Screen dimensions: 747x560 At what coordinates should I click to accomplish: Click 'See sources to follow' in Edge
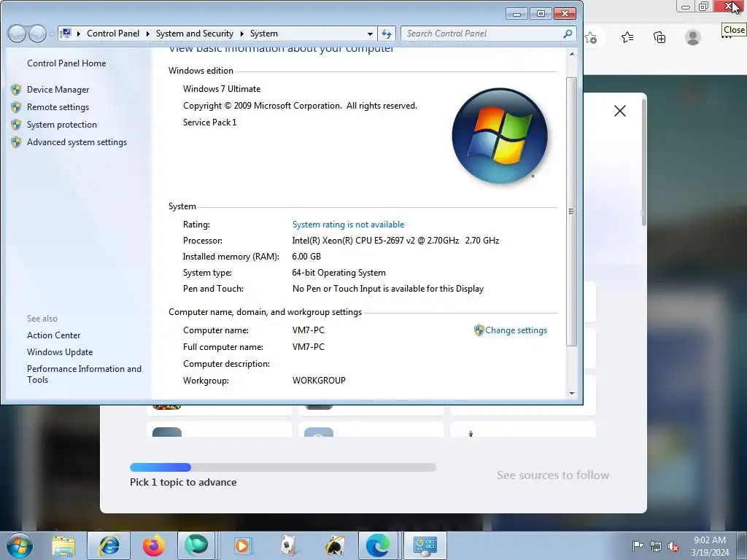coord(553,475)
